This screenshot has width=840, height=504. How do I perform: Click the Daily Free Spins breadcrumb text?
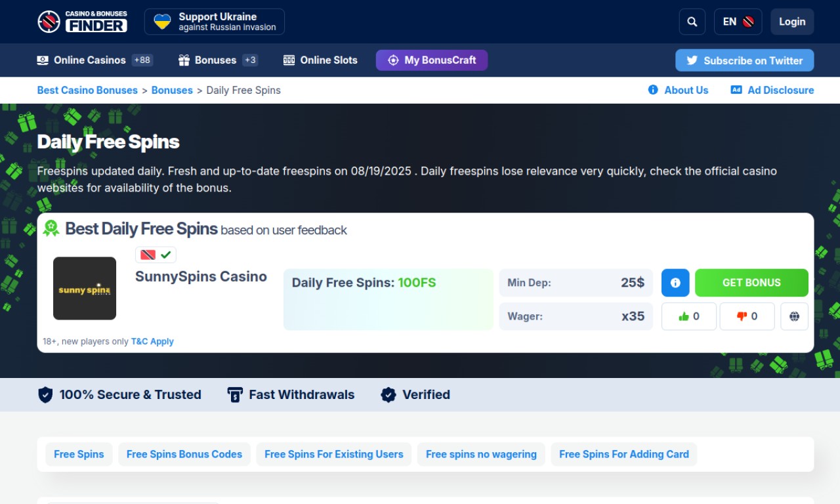[x=243, y=91]
